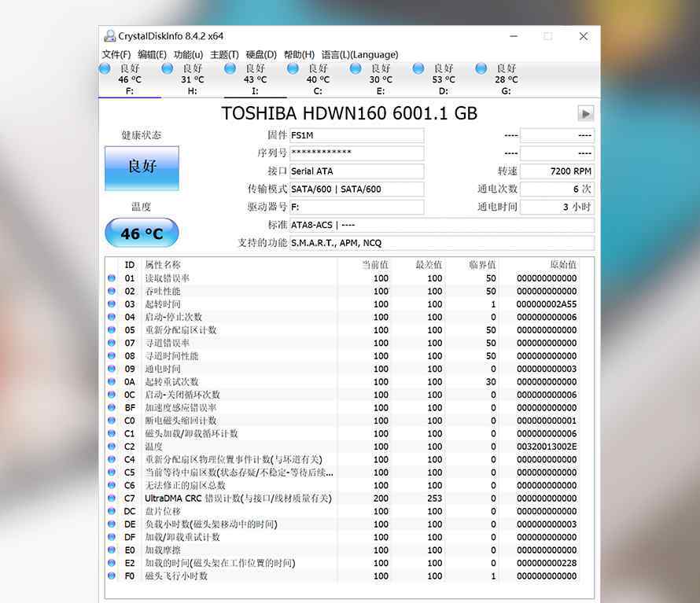
Task: Click the 序列号 serial number field
Action: coord(357,153)
